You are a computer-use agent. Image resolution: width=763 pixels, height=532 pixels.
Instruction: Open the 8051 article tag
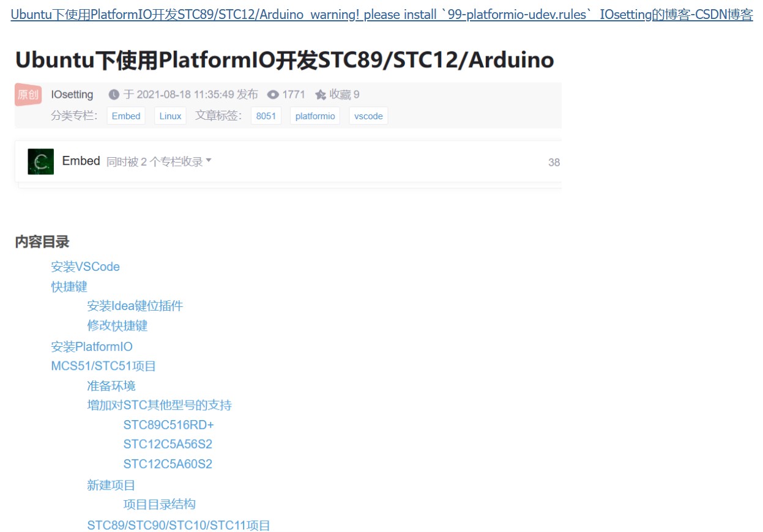click(x=266, y=116)
